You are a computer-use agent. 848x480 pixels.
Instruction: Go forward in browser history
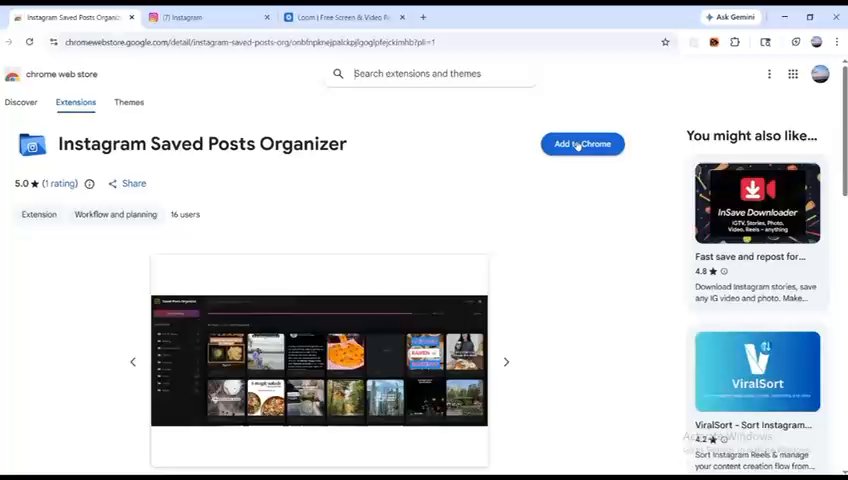[8, 42]
